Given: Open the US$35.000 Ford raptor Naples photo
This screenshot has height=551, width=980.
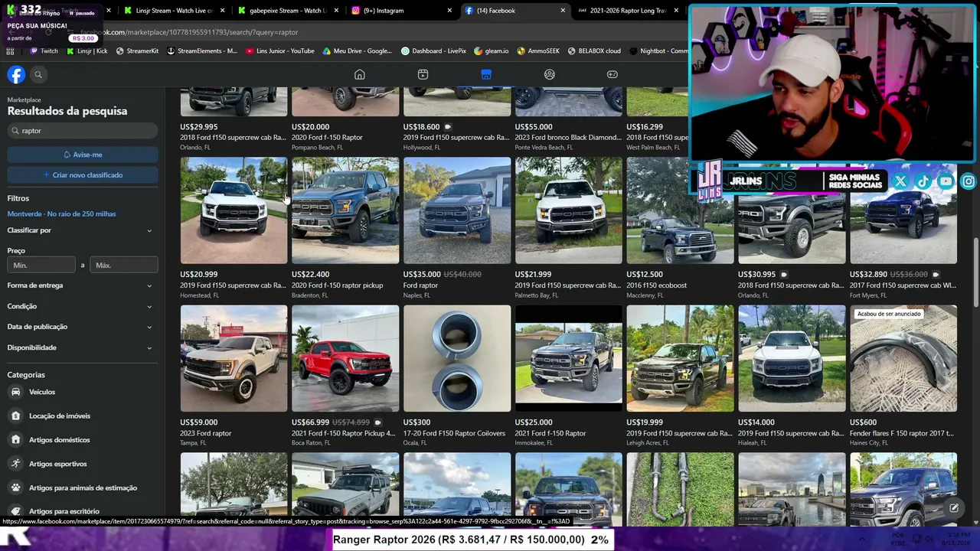Looking at the screenshot, I should click(457, 210).
